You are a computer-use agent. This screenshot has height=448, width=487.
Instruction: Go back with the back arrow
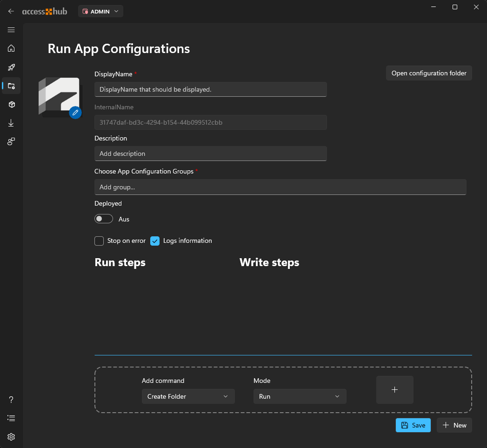[11, 12]
